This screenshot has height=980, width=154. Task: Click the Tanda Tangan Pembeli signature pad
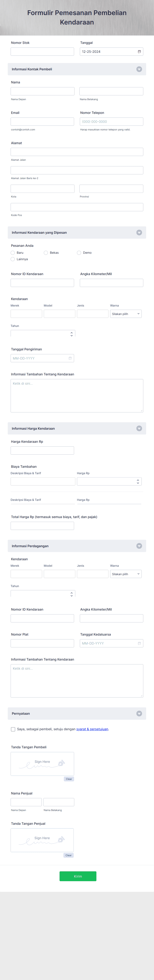tap(42, 764)
